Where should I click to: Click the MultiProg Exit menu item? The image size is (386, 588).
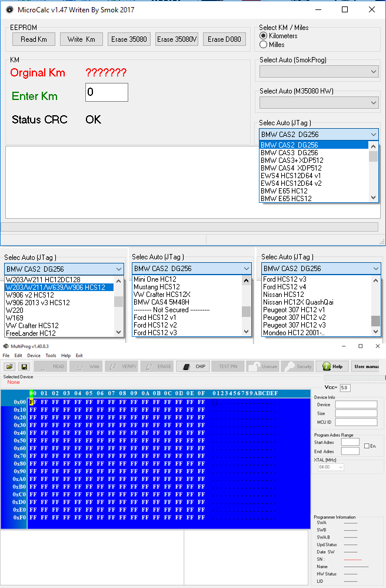(79, 356)
